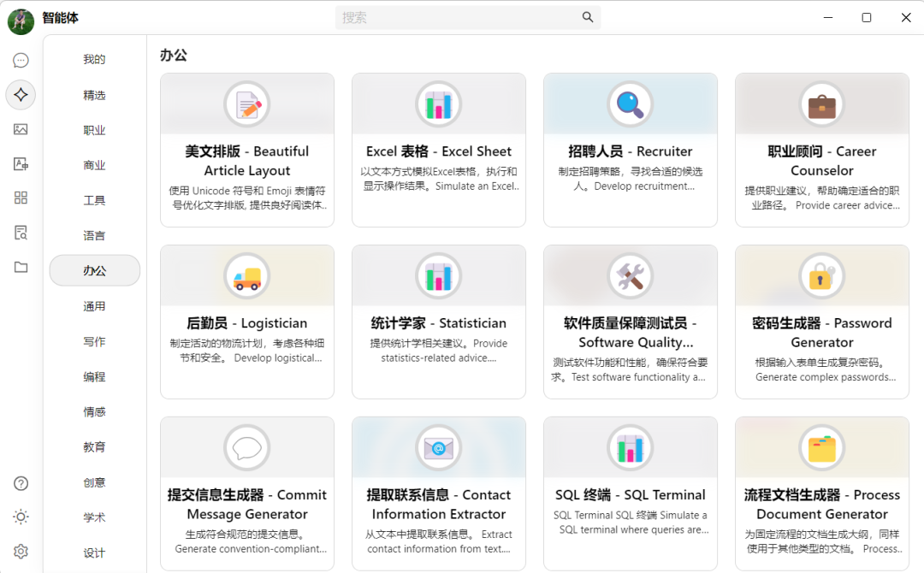The image size is (924, 573).
Task: Select the 情感 category
Action: click(x=94, y=411)
